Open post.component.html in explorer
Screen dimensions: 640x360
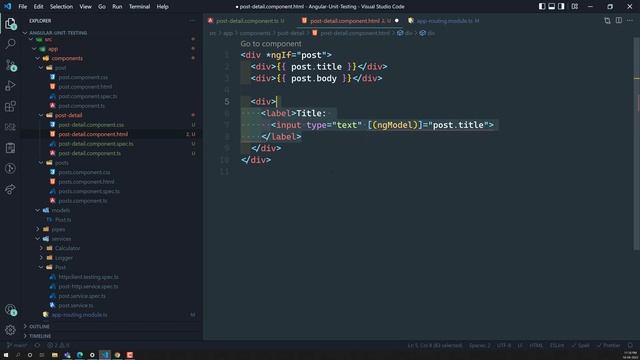(x=85, y=87)
